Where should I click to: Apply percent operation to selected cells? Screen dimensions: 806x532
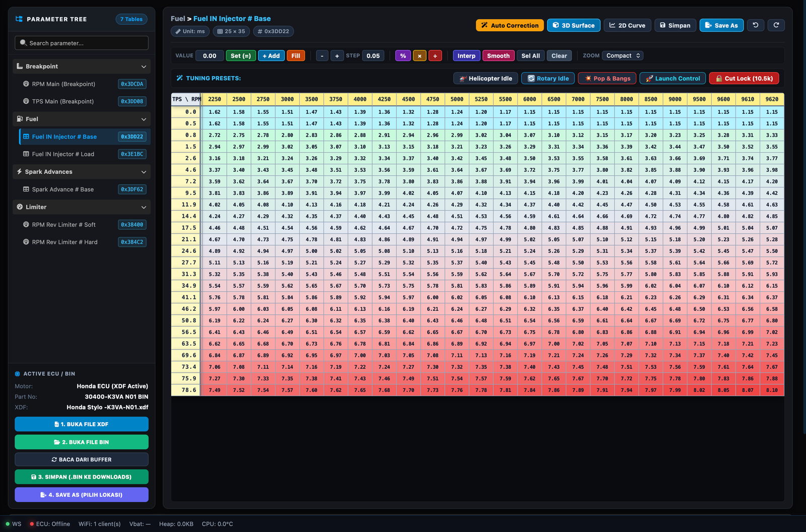pyautogui.click(x=403, y=56)
